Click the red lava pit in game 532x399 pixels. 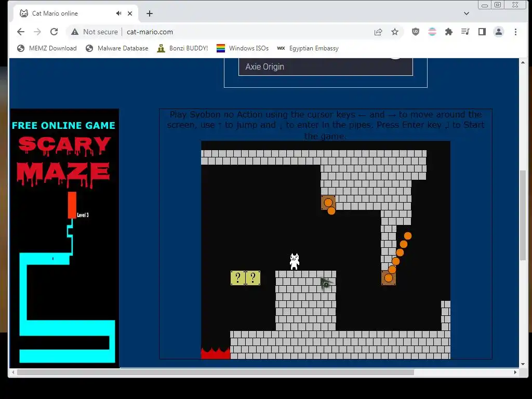[216, 353]
